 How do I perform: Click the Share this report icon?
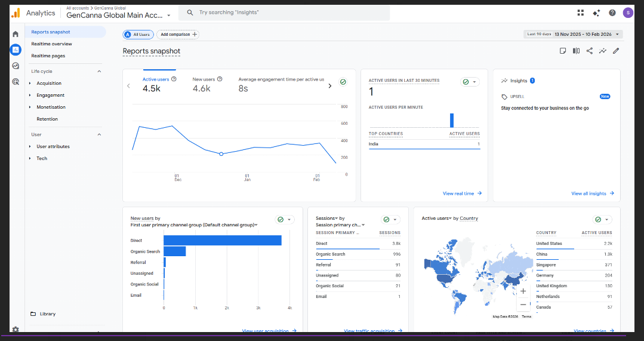589,51
